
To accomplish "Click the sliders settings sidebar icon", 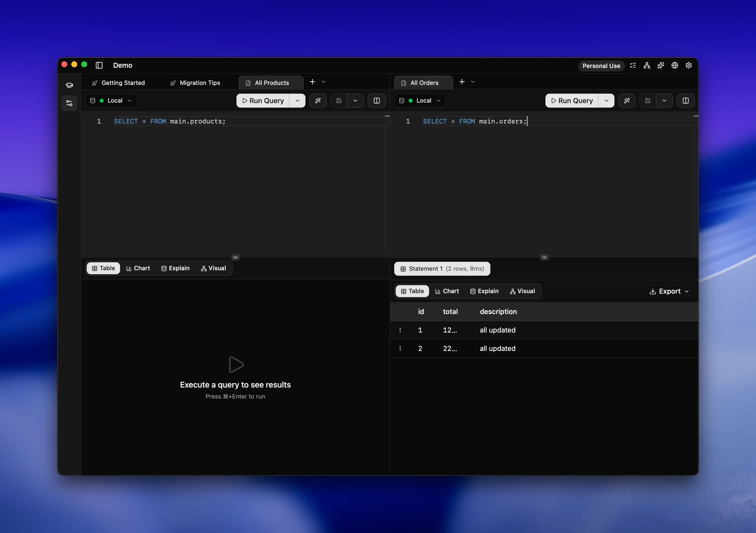I will [x=69, y=103].
